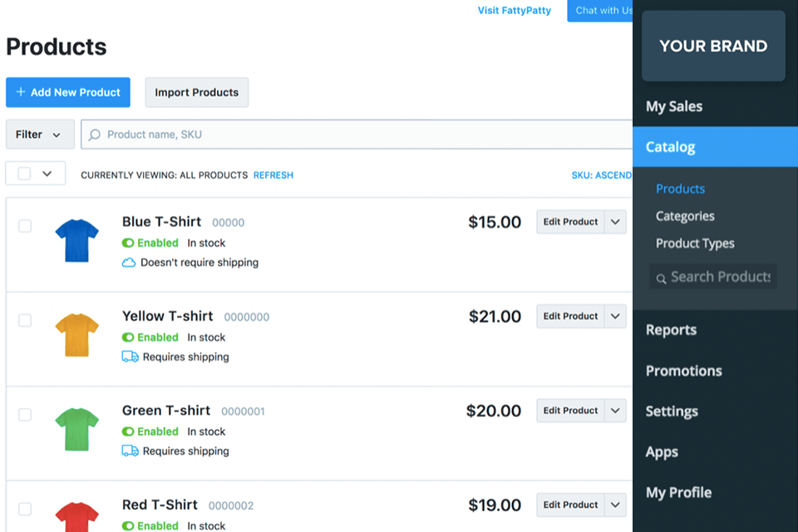Click the search magnifier in the product search bar
Screen dimensions: 798x532
pyautogui.click(x=94, y=134)
